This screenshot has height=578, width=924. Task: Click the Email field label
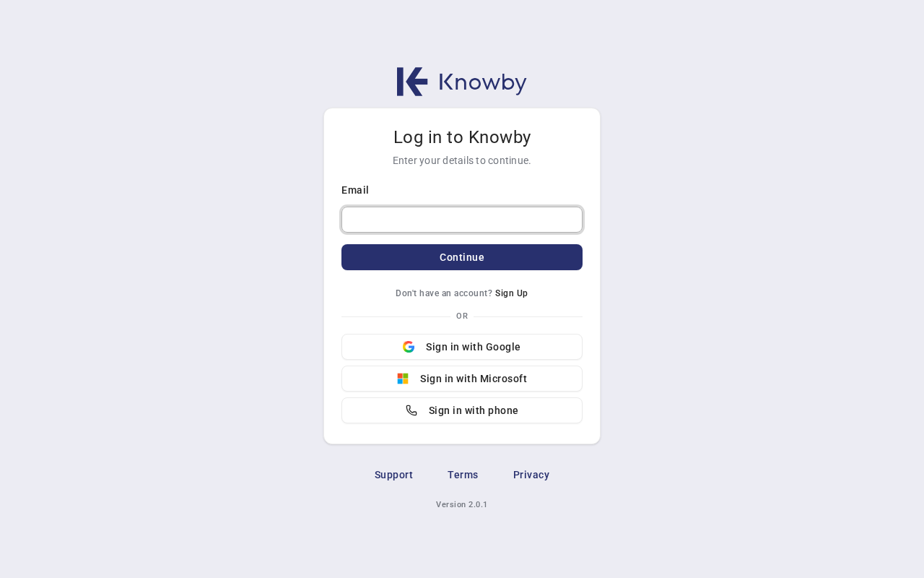pos(355,190)
